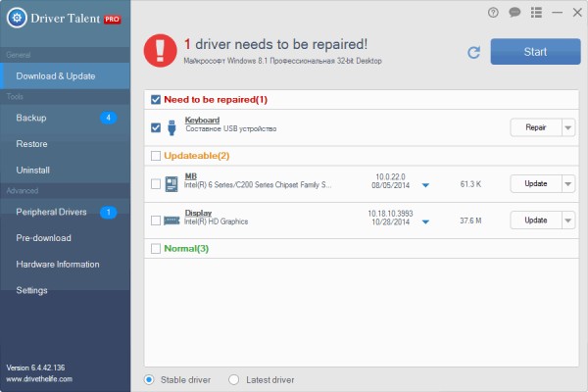Open the Settings section
Viewport: 588px width, 392px height.
click(66, 291)
